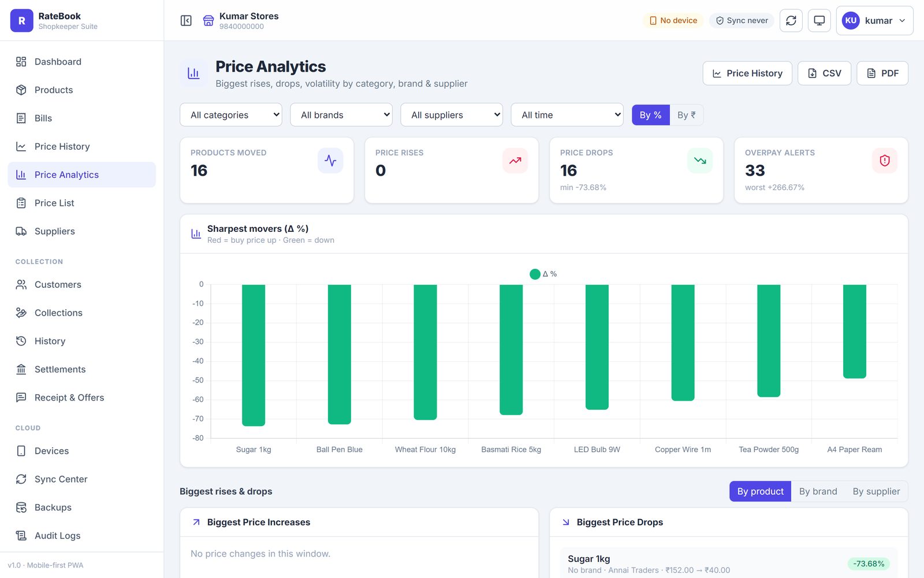Open the All brands dropdown
Screen dimensions: 924x578
pyautogui.click(x=341, y=115)
